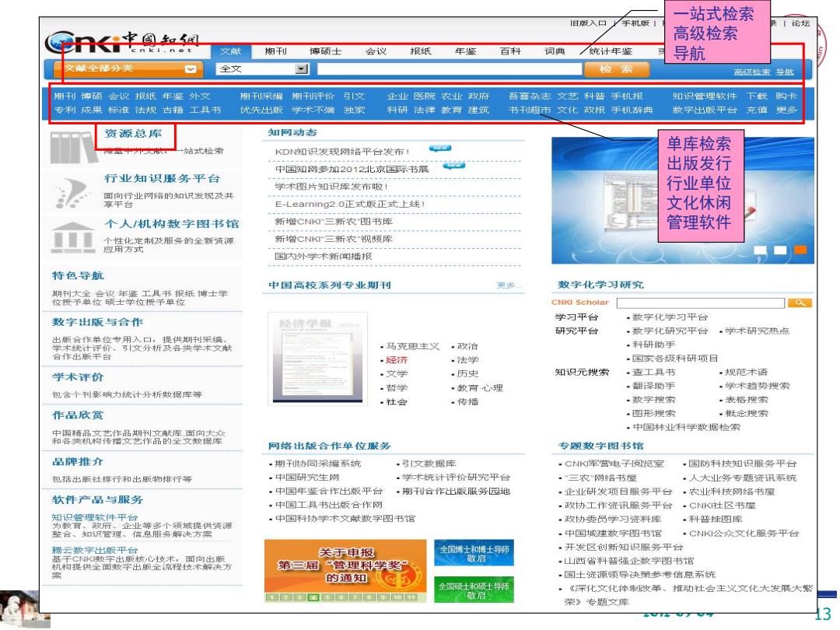This screenshot has height=630, width=840.
Task: Open the 中国研究生网 link
Action: 307,478
